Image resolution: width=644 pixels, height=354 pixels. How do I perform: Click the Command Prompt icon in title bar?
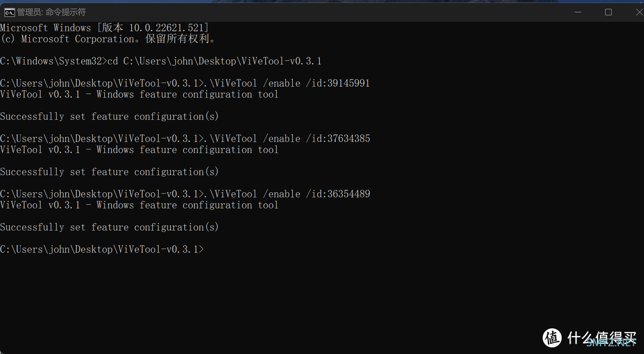click(x=9, y=13)
